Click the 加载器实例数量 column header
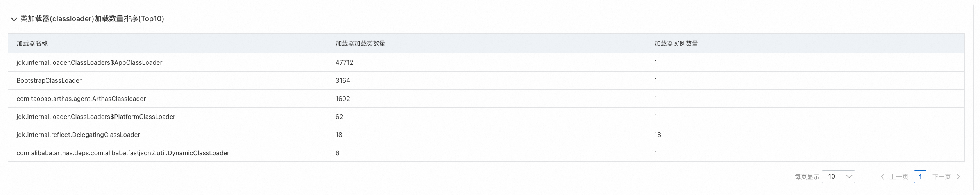 point(676,44)
